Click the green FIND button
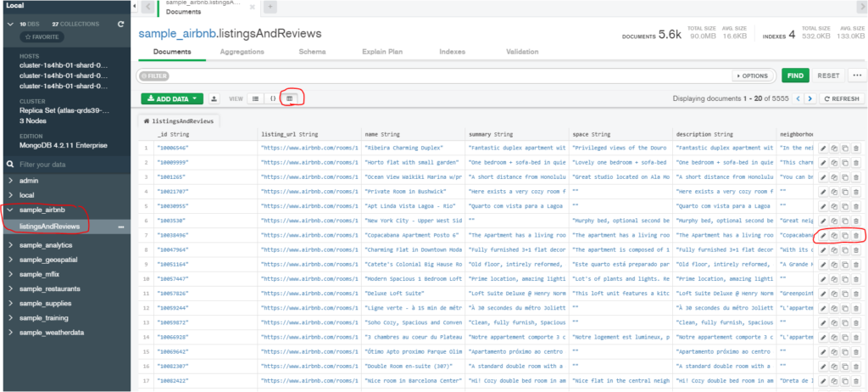This screenshot has width=868, height=392. [x=795, y=76]
